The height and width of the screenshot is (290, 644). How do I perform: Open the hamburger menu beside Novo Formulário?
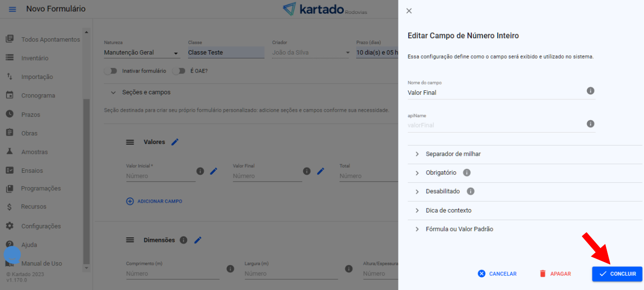(x=12, y=9)
